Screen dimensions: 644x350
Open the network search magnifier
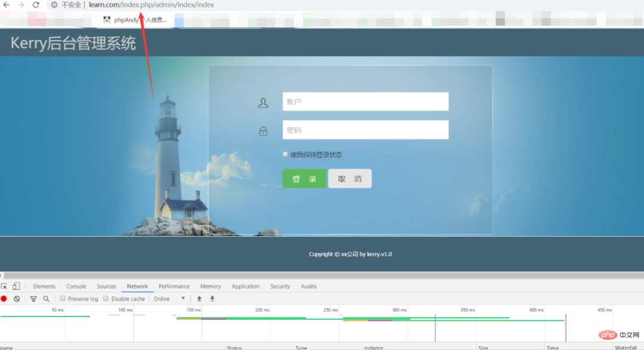(46, 299)
